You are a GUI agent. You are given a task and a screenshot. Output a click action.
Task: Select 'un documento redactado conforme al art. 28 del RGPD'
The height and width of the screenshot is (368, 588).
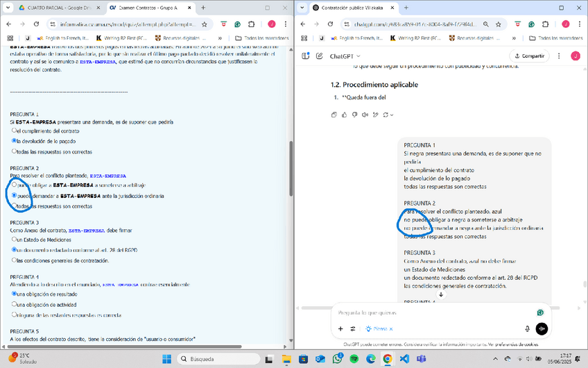click(x=15, y=249)
